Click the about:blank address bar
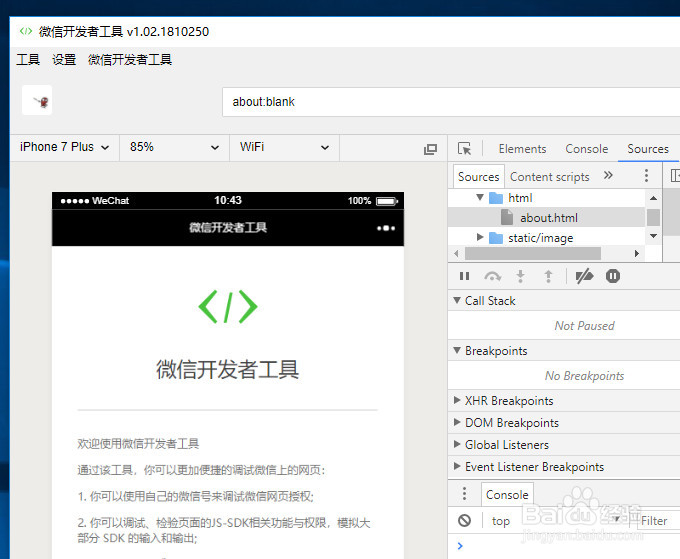This screenshot has height=559, width=680. pyautogui.click(x=451, y=102)
